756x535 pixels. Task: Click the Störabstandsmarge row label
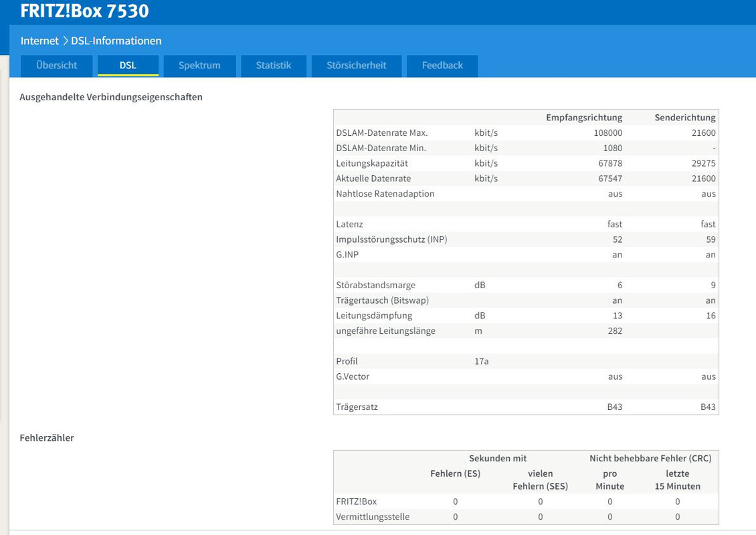(x=375, y=286)
